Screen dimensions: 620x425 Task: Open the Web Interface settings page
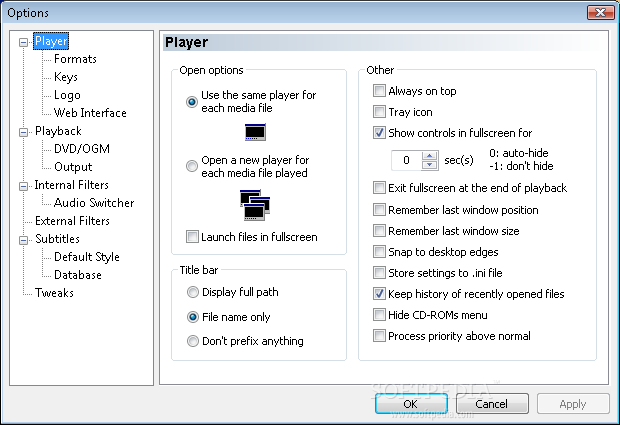[x=90, y=113]
